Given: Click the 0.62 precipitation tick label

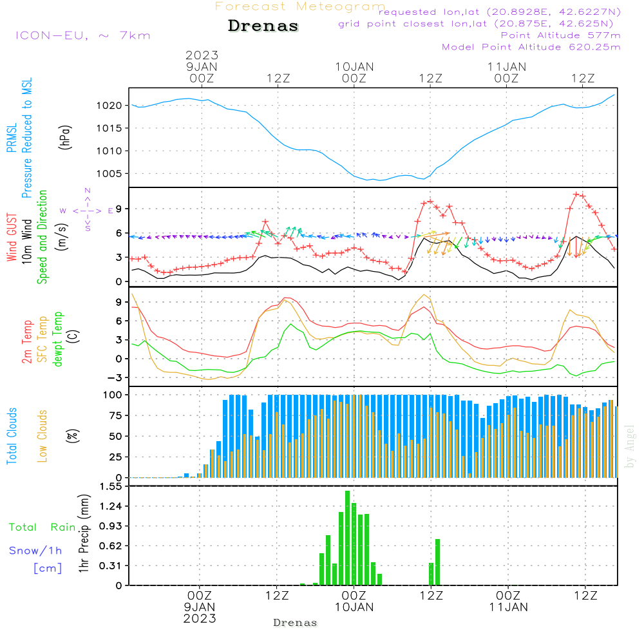Looking at the screenshot, I should 111,546.
